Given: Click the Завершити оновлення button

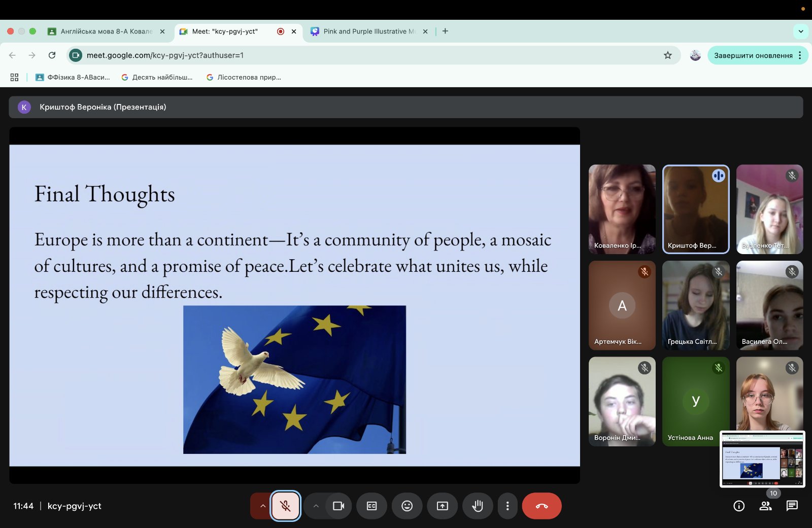Looking at the screenshot, I should tap(753, 55).
